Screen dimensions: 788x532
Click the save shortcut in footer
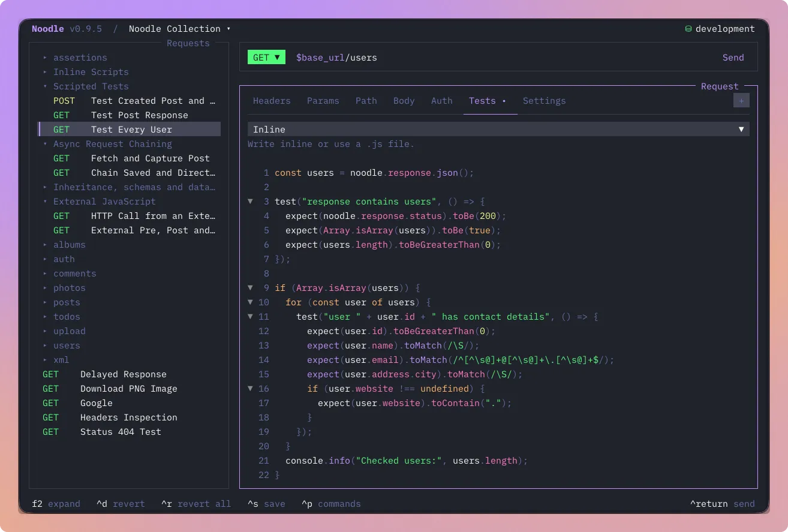coord(266,504)
